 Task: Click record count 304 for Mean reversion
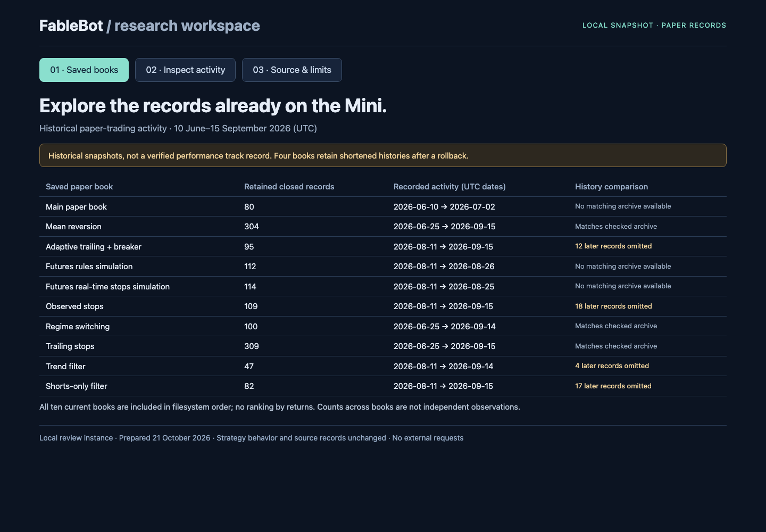(252, 227)
